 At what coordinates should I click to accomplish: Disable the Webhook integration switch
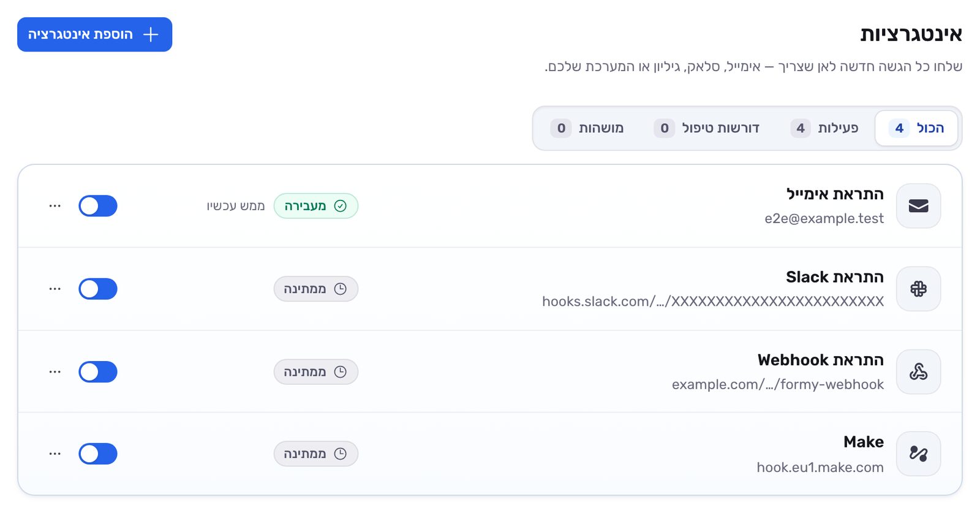[98, 371]
